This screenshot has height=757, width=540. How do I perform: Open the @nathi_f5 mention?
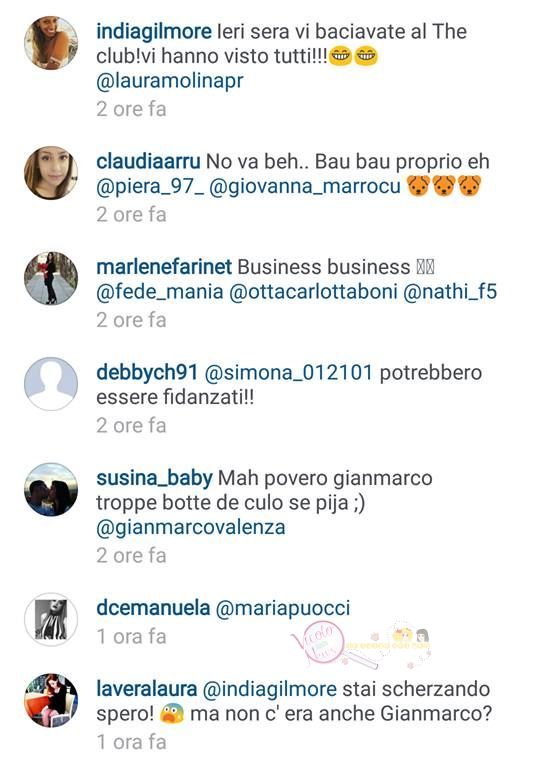pos(450,292)
